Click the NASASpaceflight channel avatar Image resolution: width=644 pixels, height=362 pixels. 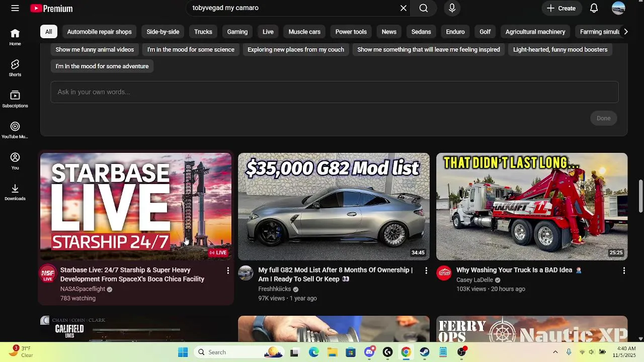point(48,274)
